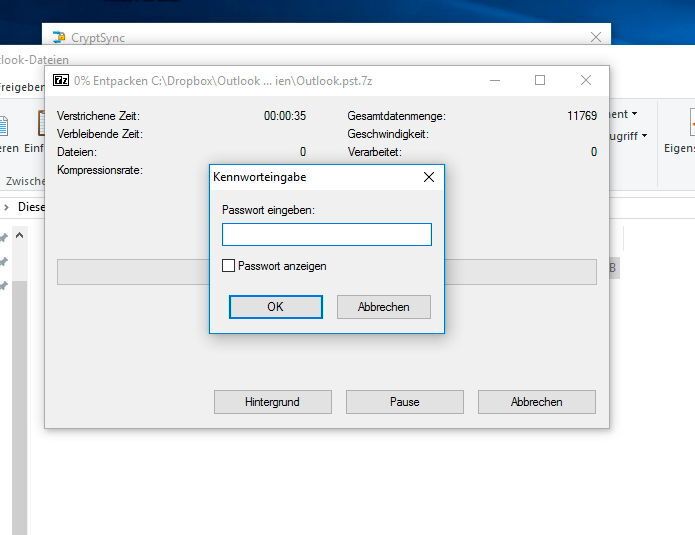Check the Passwort anzeigen checkbox
The width and height of the screenshot is (695, 535).
click(228, 266)
